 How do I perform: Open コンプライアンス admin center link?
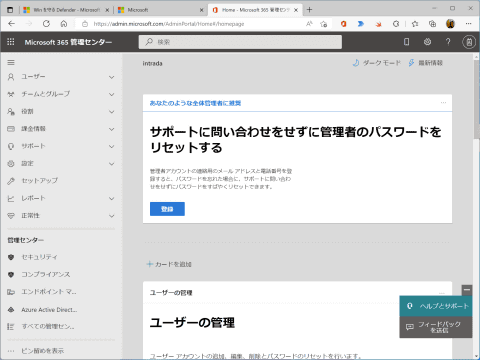coord(46,274)
